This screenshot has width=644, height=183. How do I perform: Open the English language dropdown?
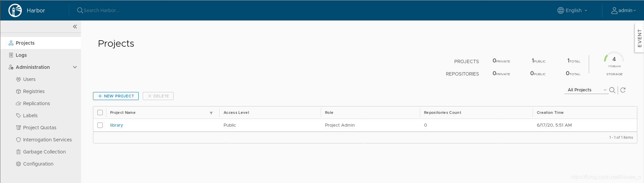[x=572, y=10]
